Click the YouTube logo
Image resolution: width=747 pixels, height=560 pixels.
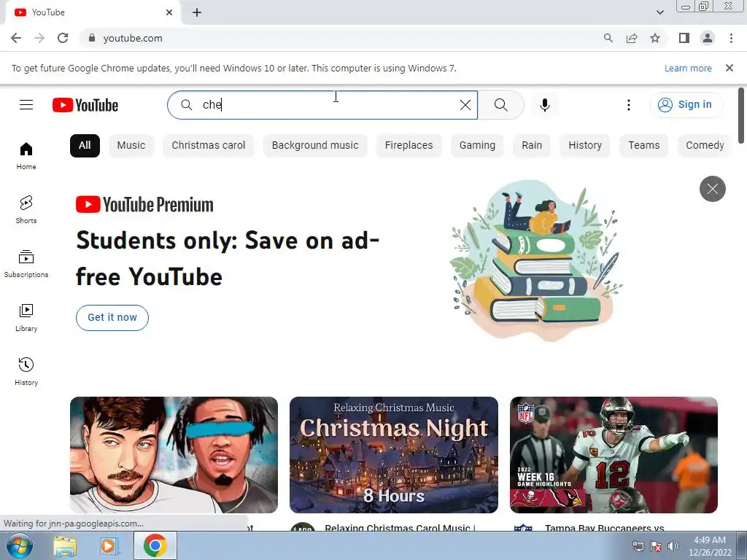click(x=85, y=105)
